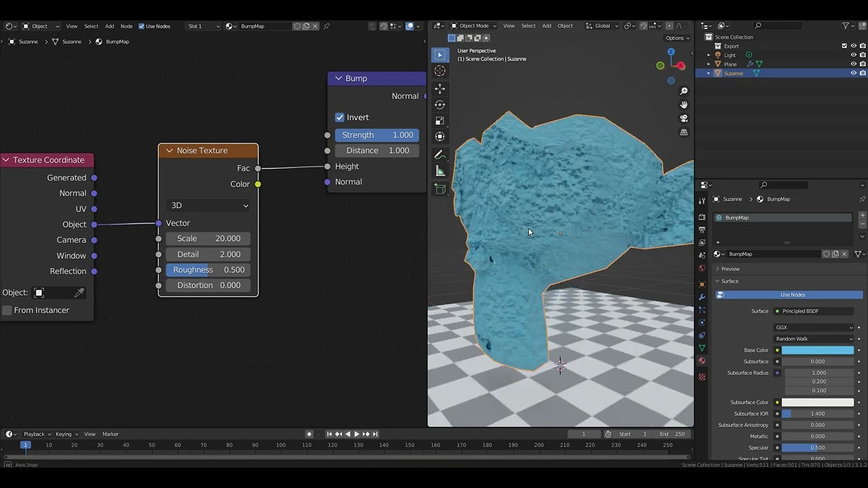This screenshot has height=488, width=868.
Task: Unlink the BumpMap material in node editor header
Action: (315, 26)
